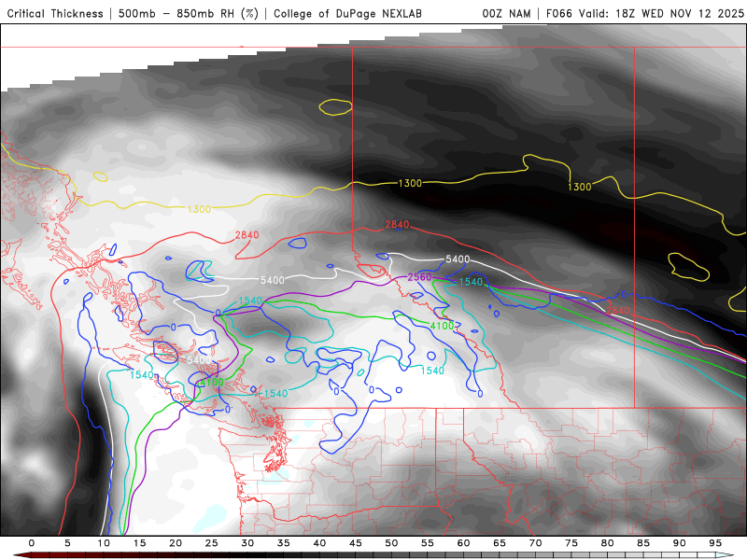Click the colorbar tick label "70"
The image size is (747, 560).
click(x=535, y=543)
